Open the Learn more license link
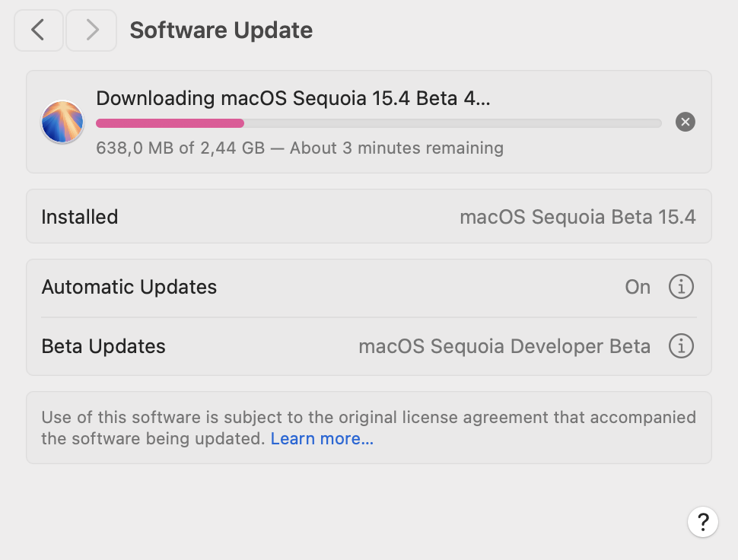 (x=322, y=439)
